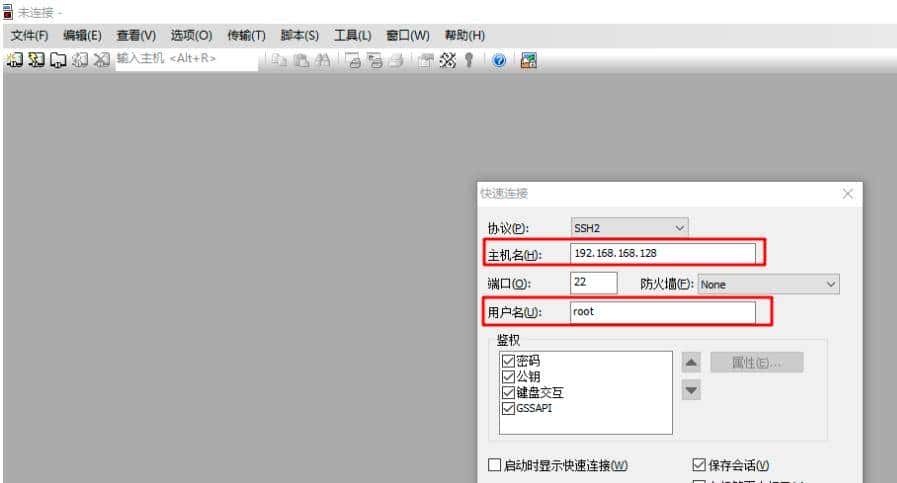Open the 协议 SSH2 dropdown
The height and width of the screenshot is (483, 897).
click(x=629, y=228)
